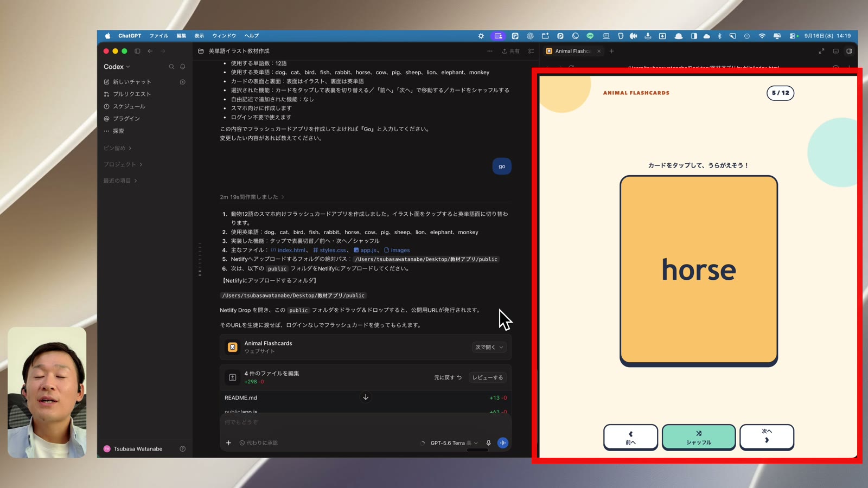Open the ウィンドウ menu
The width and height of the screenshot is (868, 488).
224,36
